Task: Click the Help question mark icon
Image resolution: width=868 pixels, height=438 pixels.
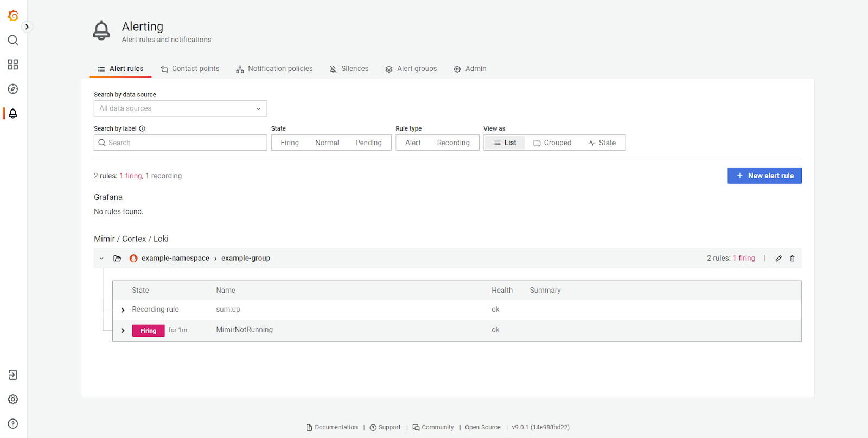Action: pos(13,424)
